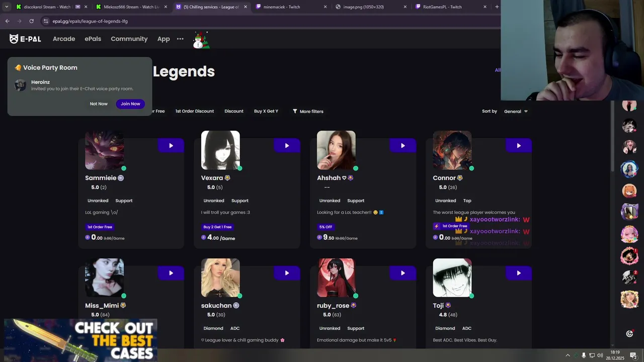The image size is (644, 362).
Task: Open the support headset icon in sidebar
Action: point(629,333)
